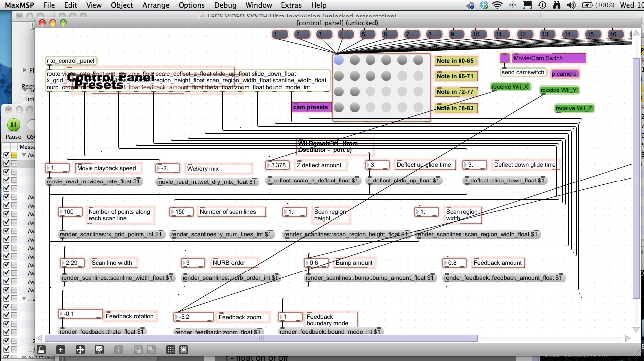Screen dimensions: 644x361
Task: Click the 'cam presets' label
Action: [311, 107]
